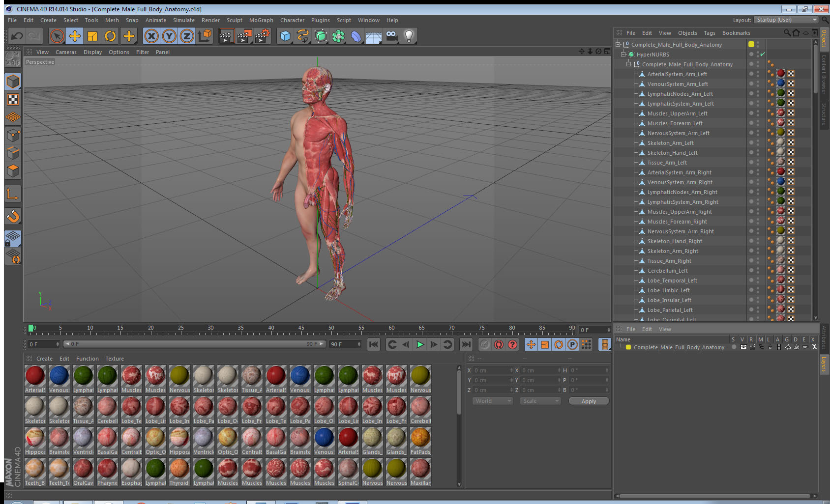Open viewport Cameras menu
This screenshot has height=504, width=830.
pyautogui.click(x=66, y=52)
